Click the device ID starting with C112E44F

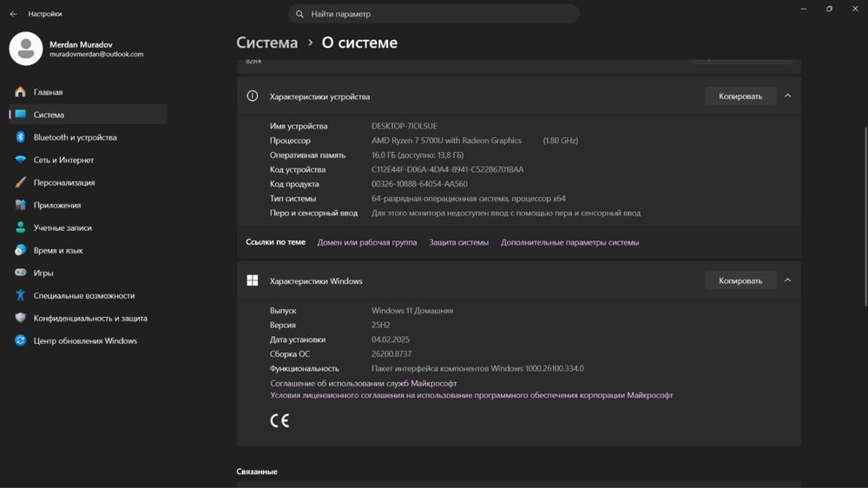tap(447, 169)
